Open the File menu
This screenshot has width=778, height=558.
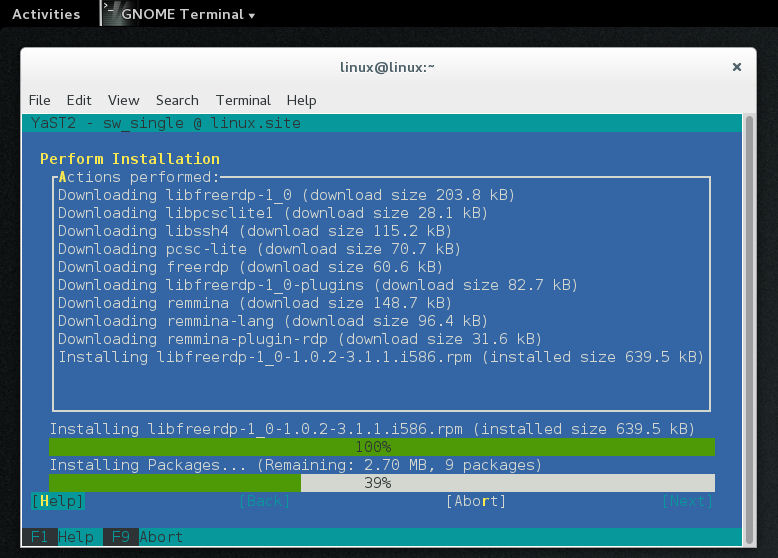click(40, 100)
